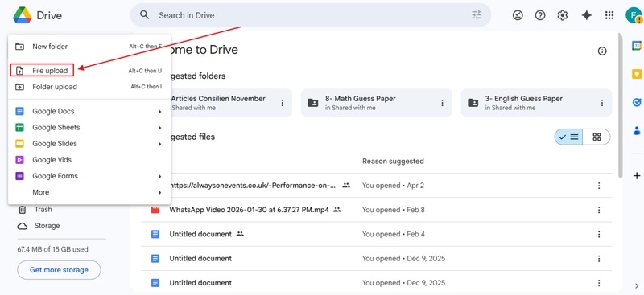
Task: Create a new Google Sheets spreadsheet
Action: tap(89, 128)
